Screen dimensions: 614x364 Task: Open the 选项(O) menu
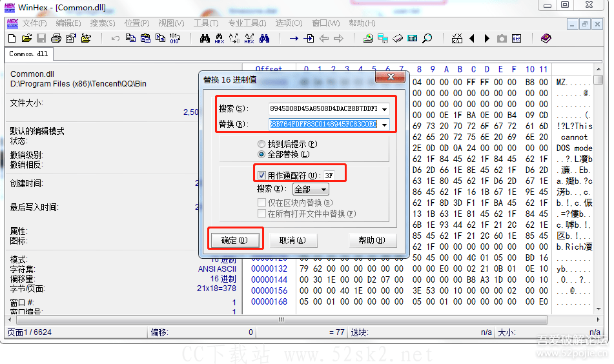click(x=289, y=23)
